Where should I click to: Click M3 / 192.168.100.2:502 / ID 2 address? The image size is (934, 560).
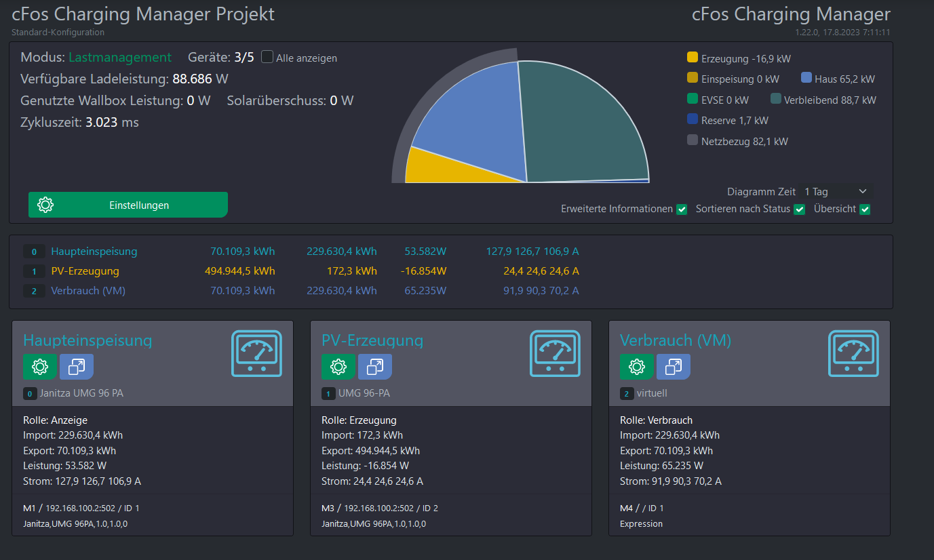pyautogui.click(x=380, y=508)
